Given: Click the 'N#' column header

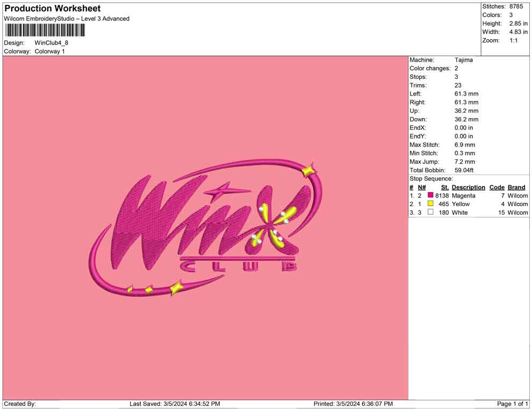Looking at the screenshot, I should (x=422, y=187).
